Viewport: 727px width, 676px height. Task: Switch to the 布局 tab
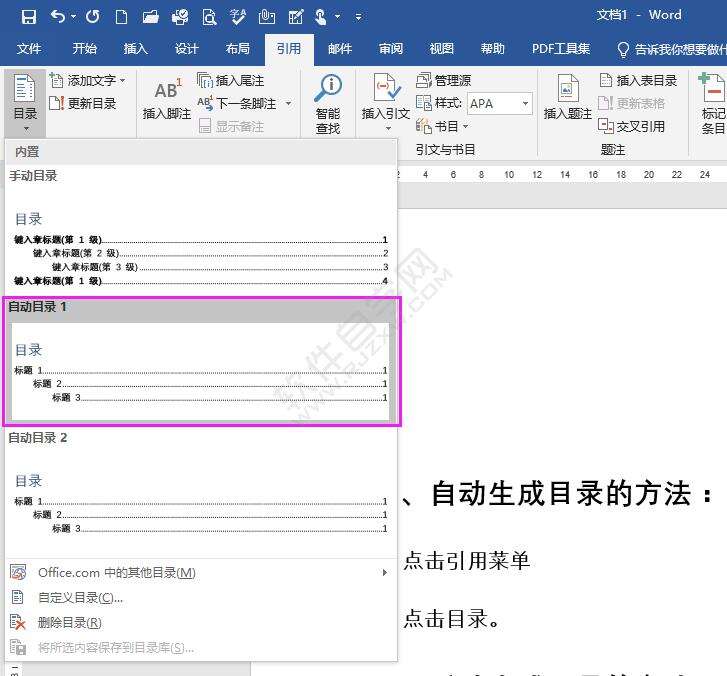[237, 49]
